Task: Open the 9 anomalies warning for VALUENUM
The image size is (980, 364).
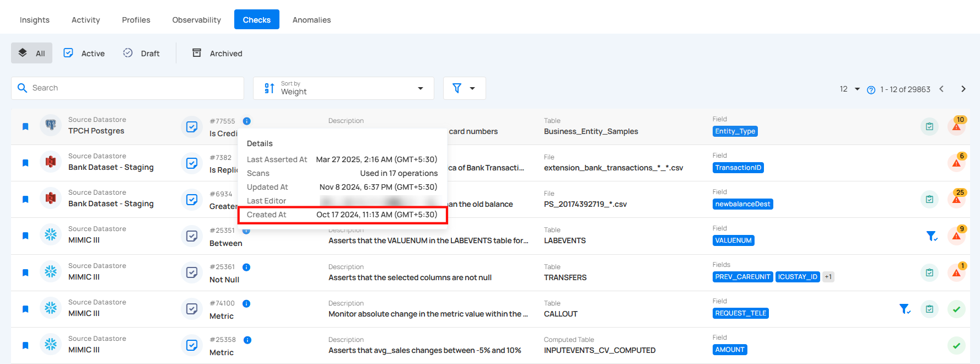Action: click(957, 235)
